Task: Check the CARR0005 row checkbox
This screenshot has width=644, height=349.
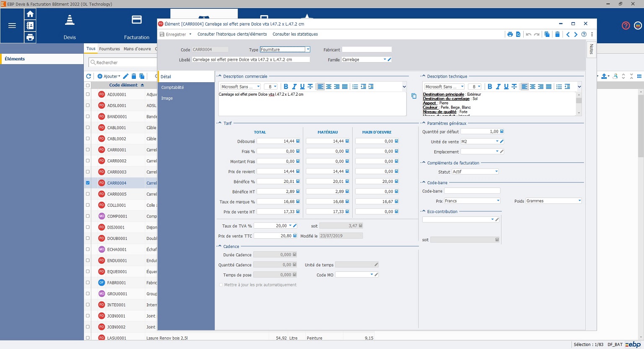Action: [x=88, y=194]
